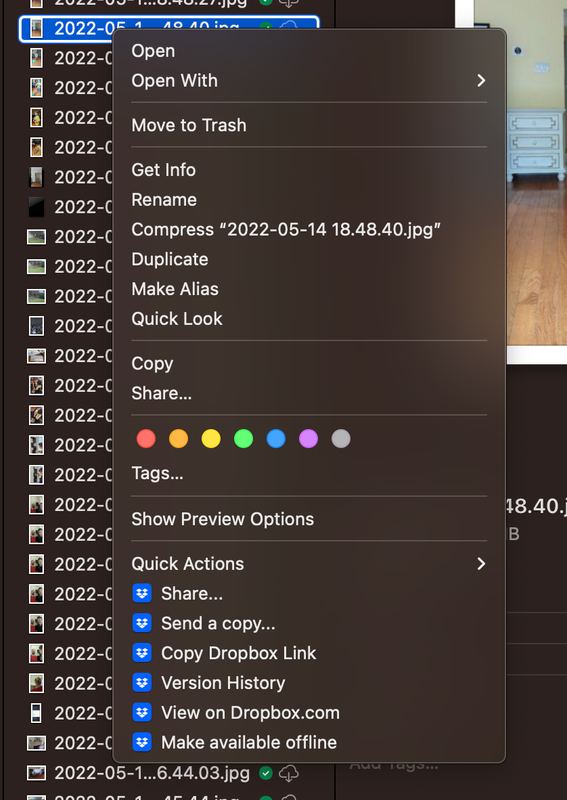Screen dimensions: 567x800
Task: Open Quick Look for the file
Action: tap(177, 319)
